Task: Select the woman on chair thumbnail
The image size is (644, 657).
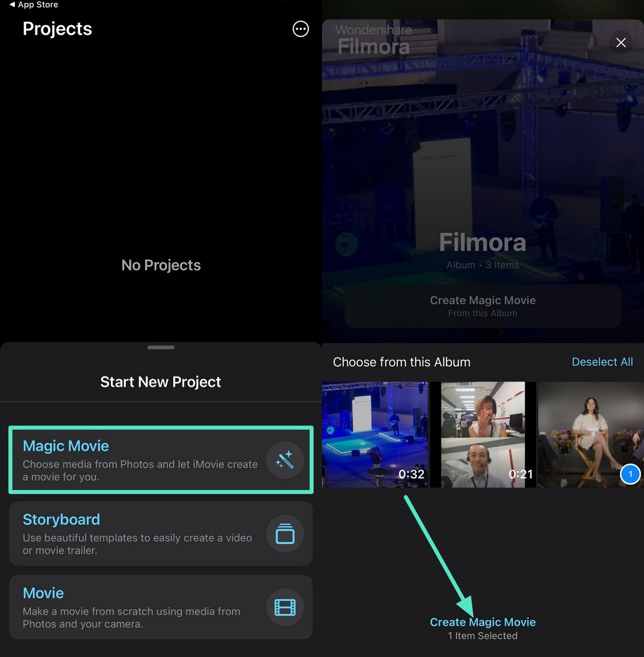Action: coord(590,435)
